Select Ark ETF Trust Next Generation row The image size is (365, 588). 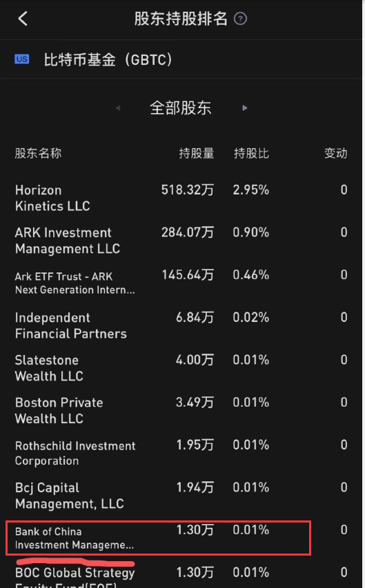[181, 283]
